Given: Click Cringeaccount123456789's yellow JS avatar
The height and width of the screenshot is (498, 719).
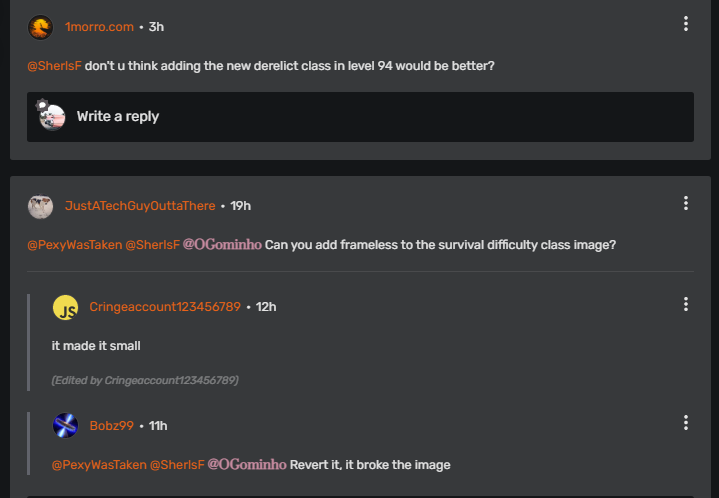Looking at the screenshot, I should 65,307.
